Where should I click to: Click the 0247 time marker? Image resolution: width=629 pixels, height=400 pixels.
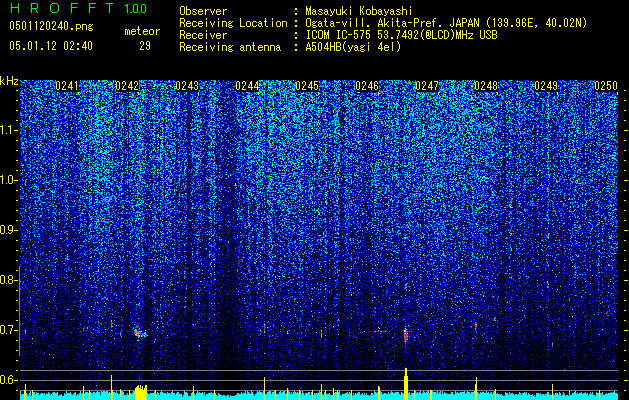pos(427,86)
